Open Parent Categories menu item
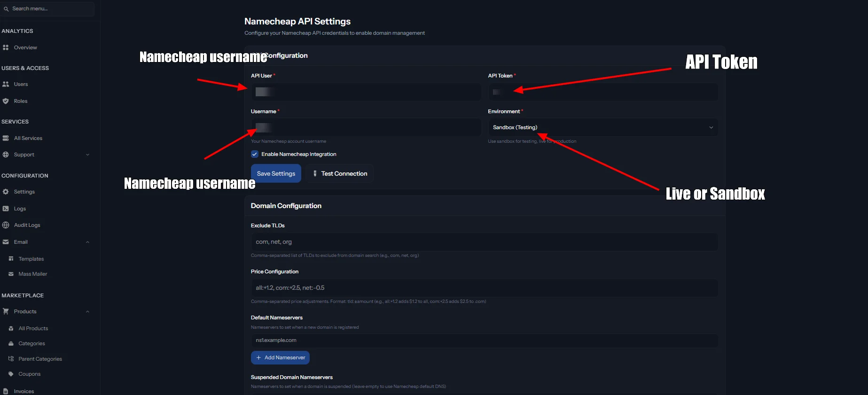Viewport: 868px width, 395px height. pyautogui.click(x=40, y=359)
